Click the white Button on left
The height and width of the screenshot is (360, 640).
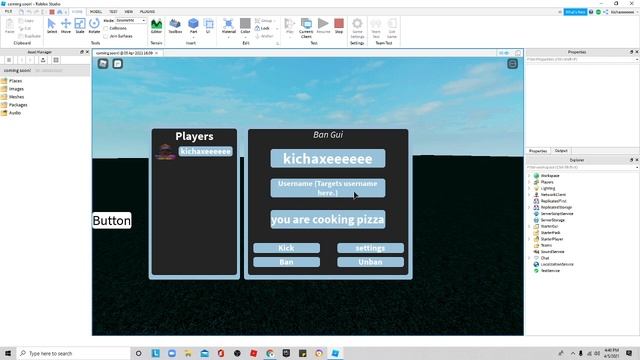tap(112, 220)
